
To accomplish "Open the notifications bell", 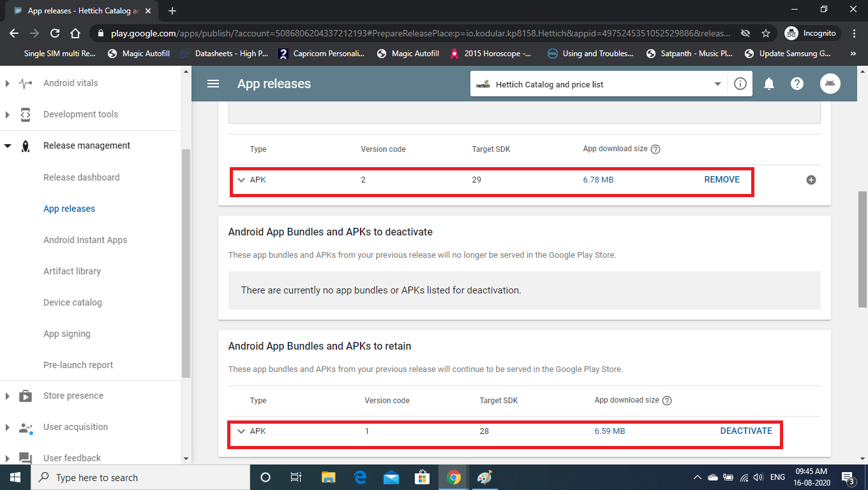I will pos(770,84).
